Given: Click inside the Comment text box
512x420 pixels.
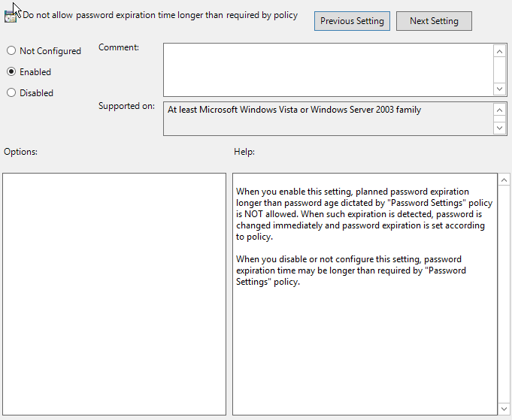Looking at the screenshot, I should (328, 69).
